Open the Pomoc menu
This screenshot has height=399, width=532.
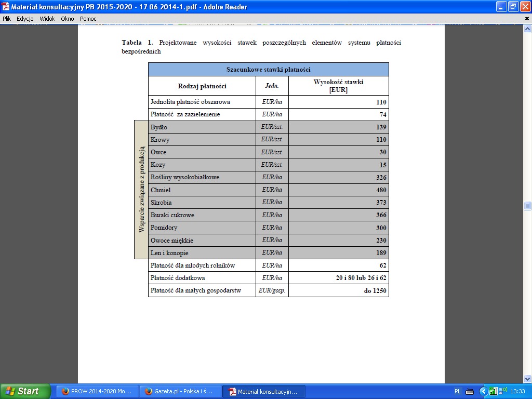point(88,19)
